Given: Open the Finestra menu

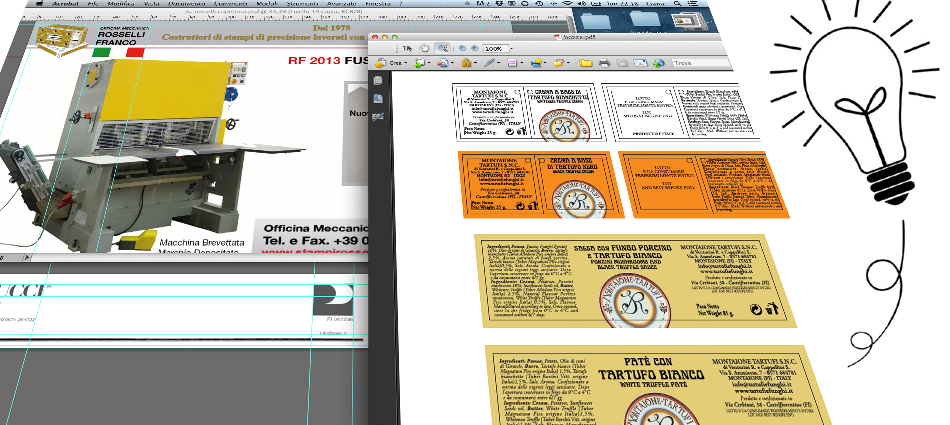Looking at the screenshot, I should point(378,4).
